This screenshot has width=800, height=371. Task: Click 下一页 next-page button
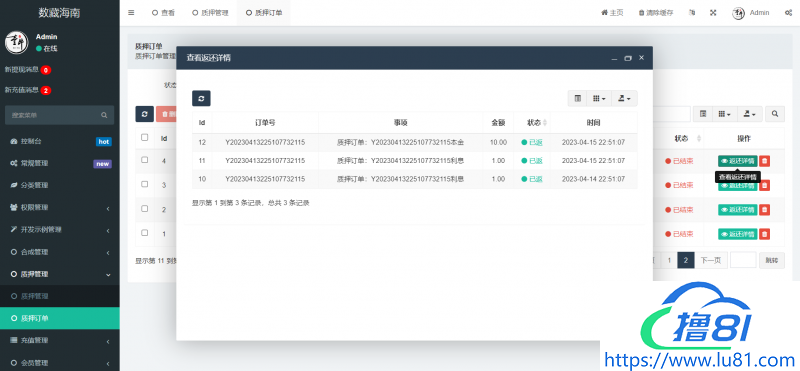point(710,260)
